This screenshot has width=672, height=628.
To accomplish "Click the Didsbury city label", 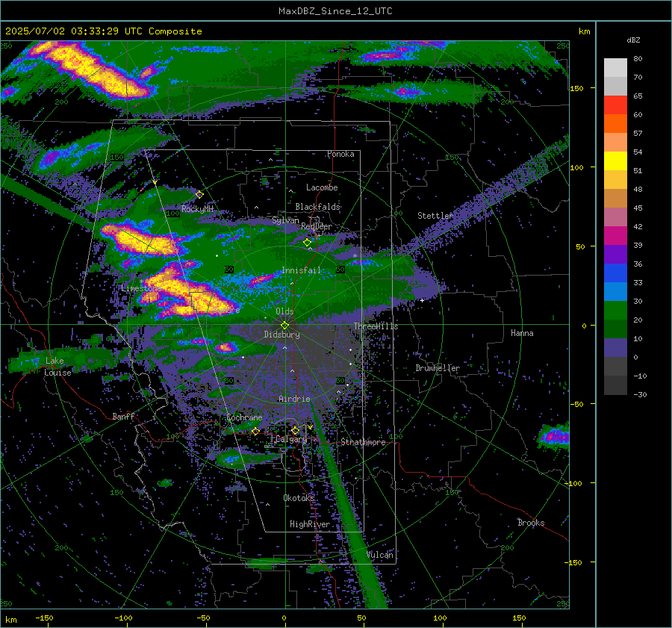I will [x=281, y=335].
